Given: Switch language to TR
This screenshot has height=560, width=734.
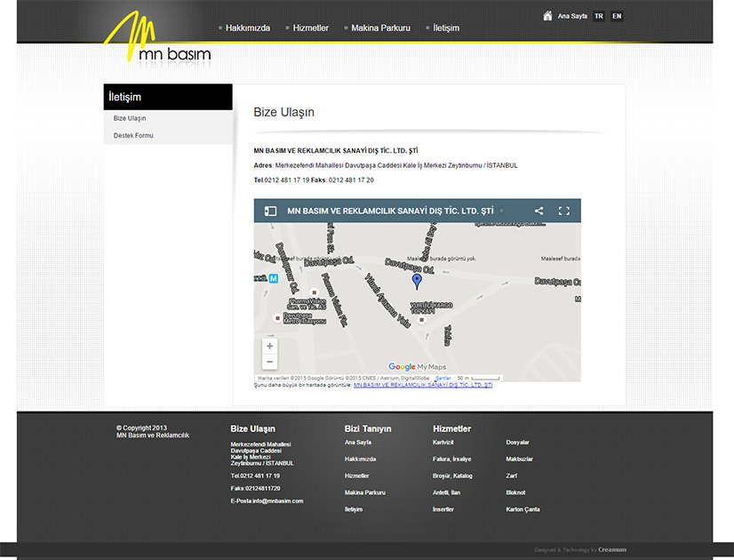Looking at the screenshot, I should coord(599,16).
